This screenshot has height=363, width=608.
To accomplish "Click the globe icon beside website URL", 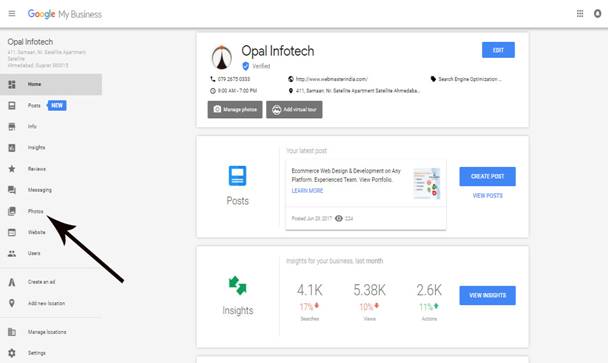I will pos(291,79).
